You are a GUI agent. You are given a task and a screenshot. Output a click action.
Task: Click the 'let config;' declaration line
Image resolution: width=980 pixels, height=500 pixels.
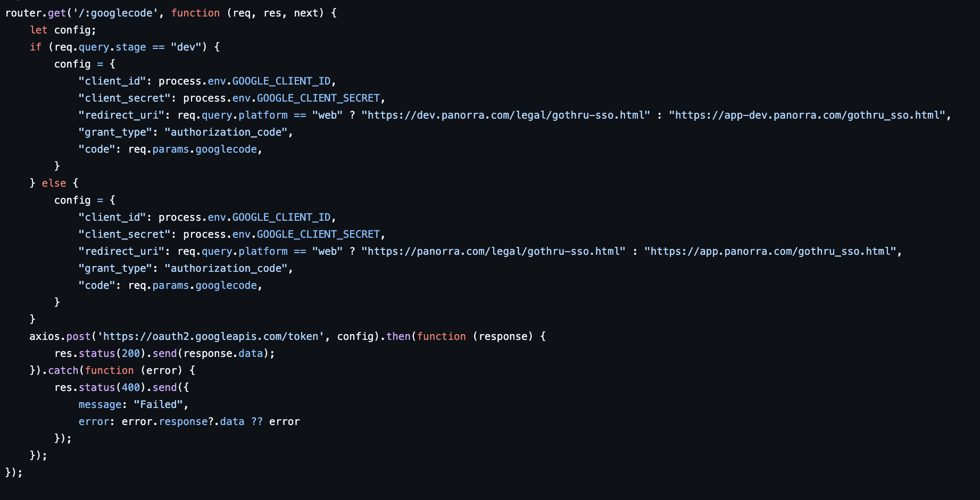(x=63, y=30)
